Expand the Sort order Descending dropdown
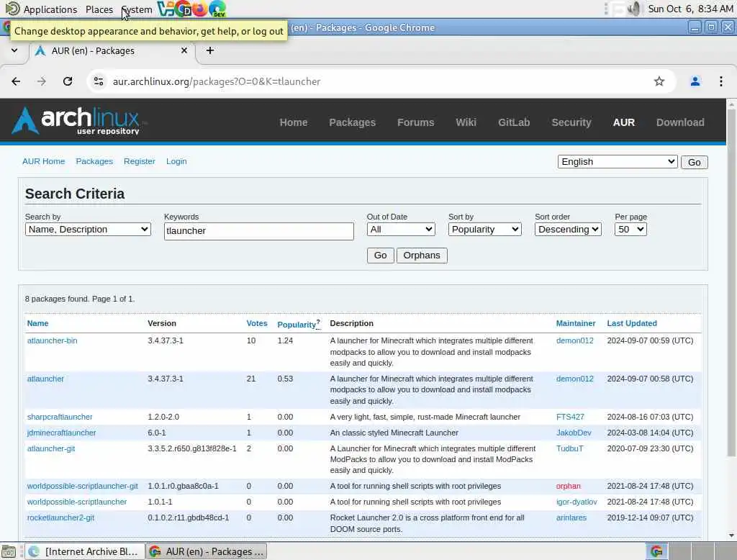737x560 pixels. coord(568,230)
